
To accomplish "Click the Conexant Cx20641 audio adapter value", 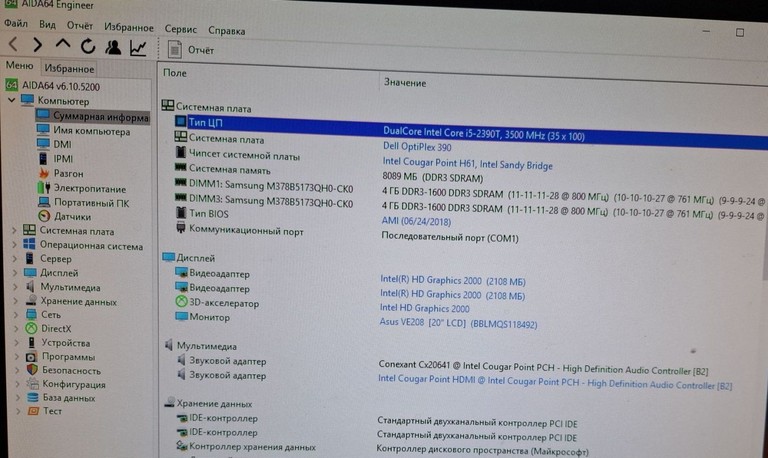I will click(x=543, y=368).
